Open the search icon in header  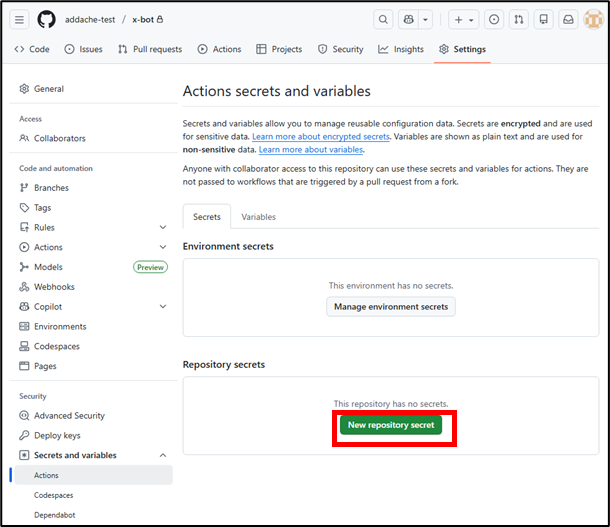click(x=384, y=19)
